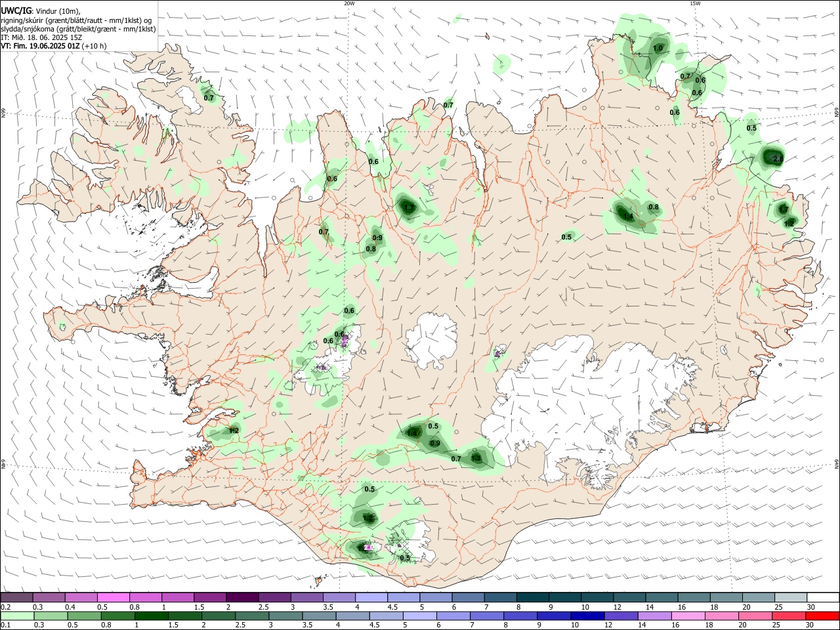
Task: Click the "0.7" value left of the southern 1.3
Action: coord(456,459)
